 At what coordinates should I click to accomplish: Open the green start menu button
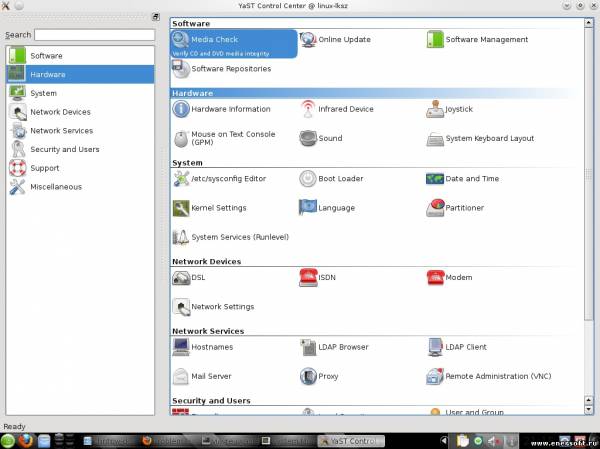point(7,441)
